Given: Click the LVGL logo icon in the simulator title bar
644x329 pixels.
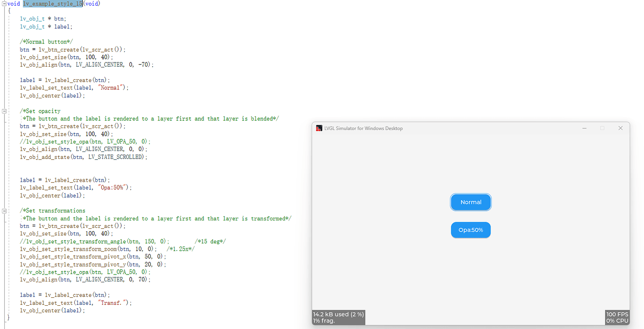Looking at the screenshot, I should pyautogui.click(x=319, y=128).
